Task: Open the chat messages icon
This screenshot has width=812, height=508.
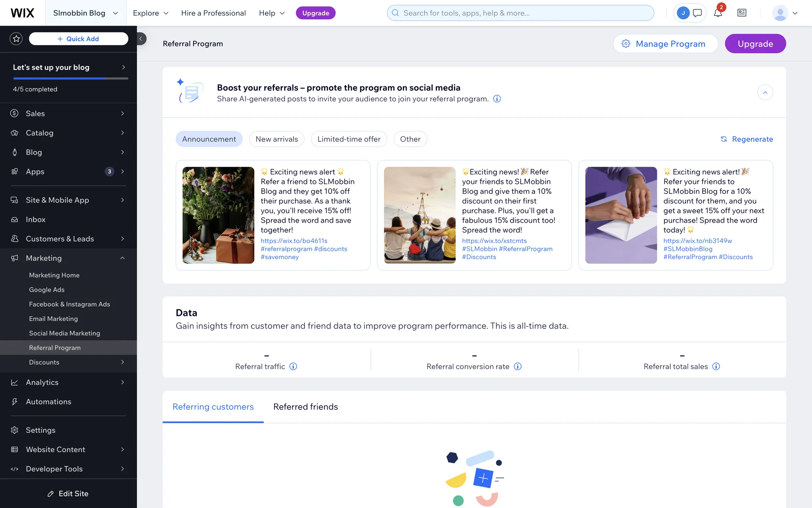Action: [x=697, y=13]
